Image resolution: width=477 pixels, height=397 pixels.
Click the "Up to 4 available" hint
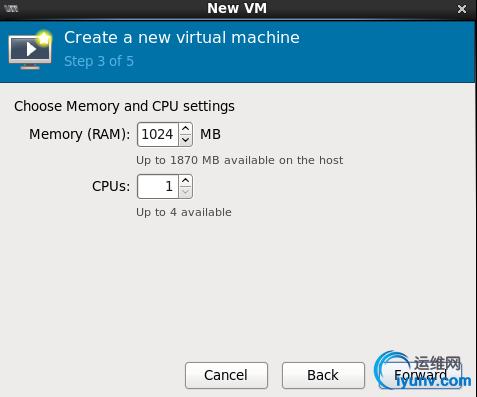point(184,212)
